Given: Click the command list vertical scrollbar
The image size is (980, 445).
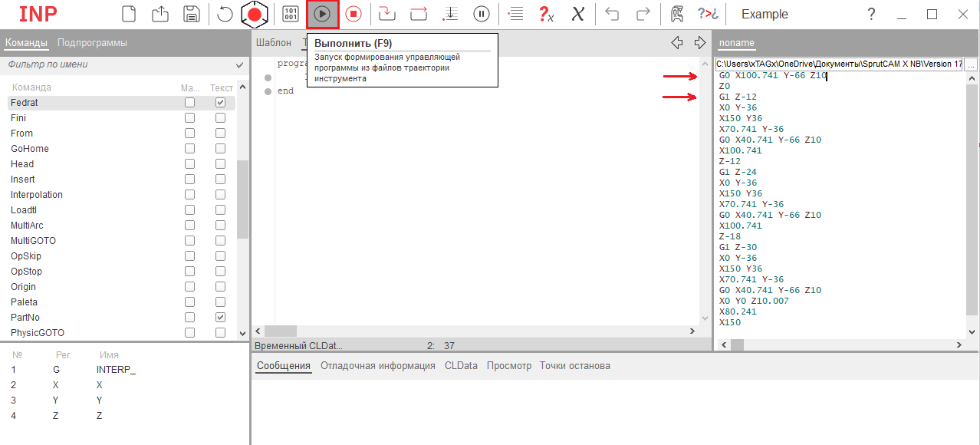Looking at the screenshot, I should [x=242, y=199].
